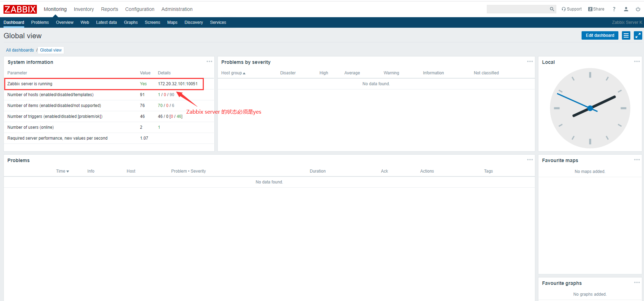Click the Local analog clock face
Screen dimensions: 644x301
click(590, 108)
